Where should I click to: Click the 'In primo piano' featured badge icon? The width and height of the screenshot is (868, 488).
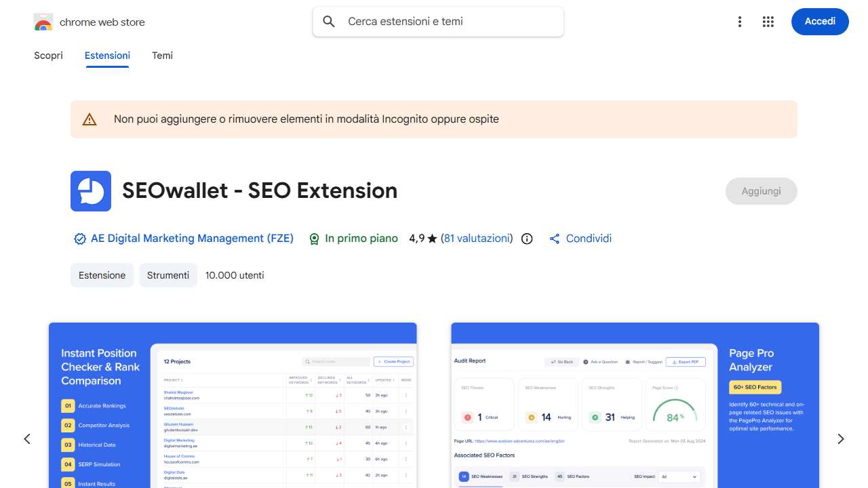(315, 239)
